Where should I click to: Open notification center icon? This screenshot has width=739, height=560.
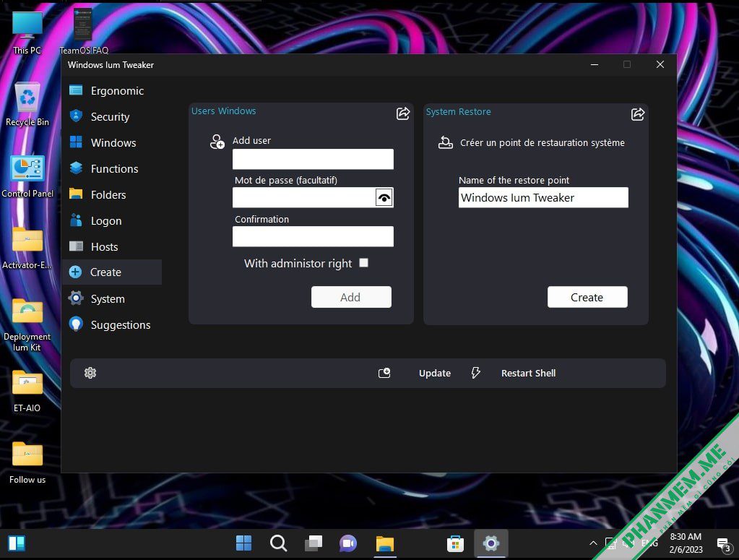pyautogui.click(x=723, y=544)
